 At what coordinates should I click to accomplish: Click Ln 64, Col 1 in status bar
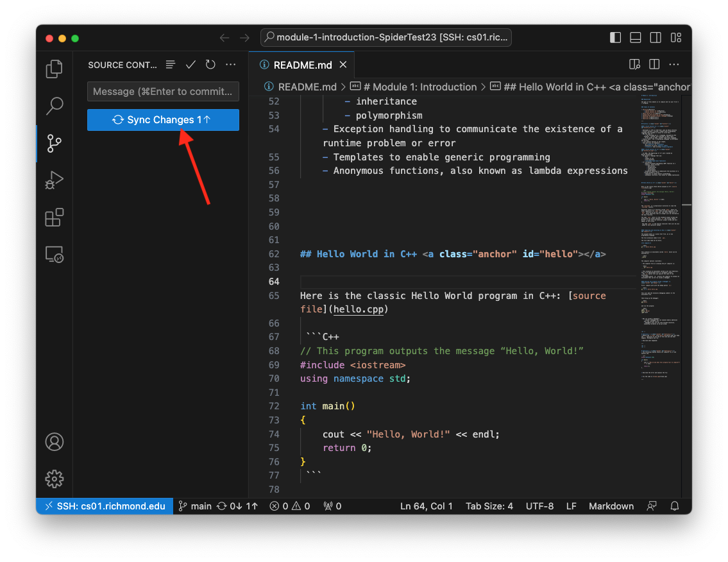tap(426, 506)
